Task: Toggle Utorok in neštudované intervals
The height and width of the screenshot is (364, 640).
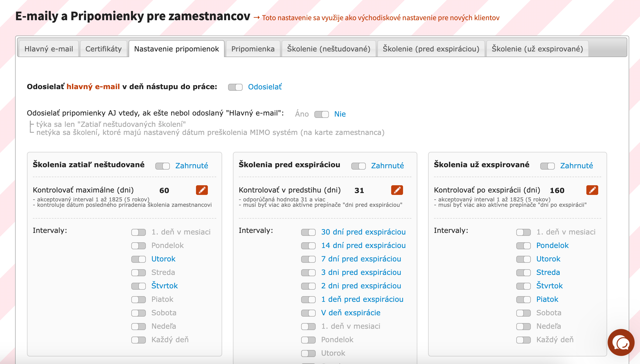Action: pyautogui.click(x=138, y=259)
